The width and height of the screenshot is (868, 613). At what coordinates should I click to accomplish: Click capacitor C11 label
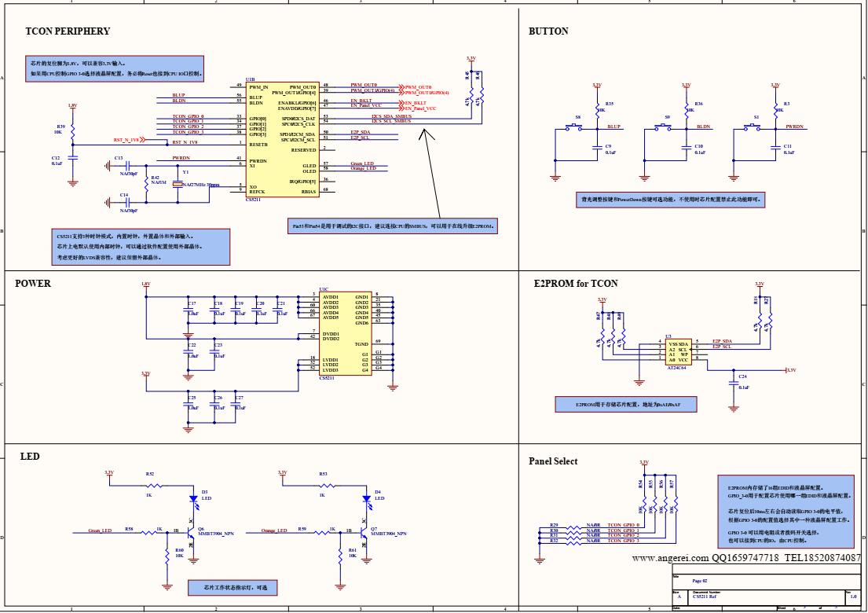[788, 146]
